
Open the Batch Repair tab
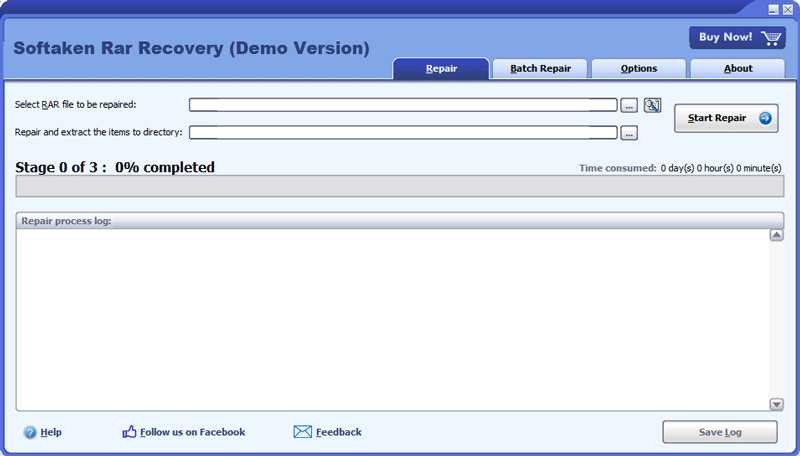(x=540, y=69)
